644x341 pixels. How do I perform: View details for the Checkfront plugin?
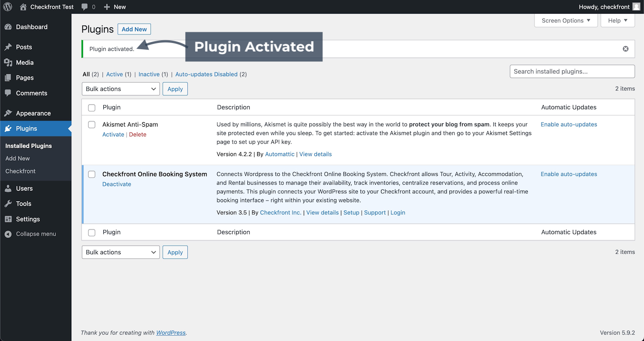pyautogui.click(x=322, y=213)
